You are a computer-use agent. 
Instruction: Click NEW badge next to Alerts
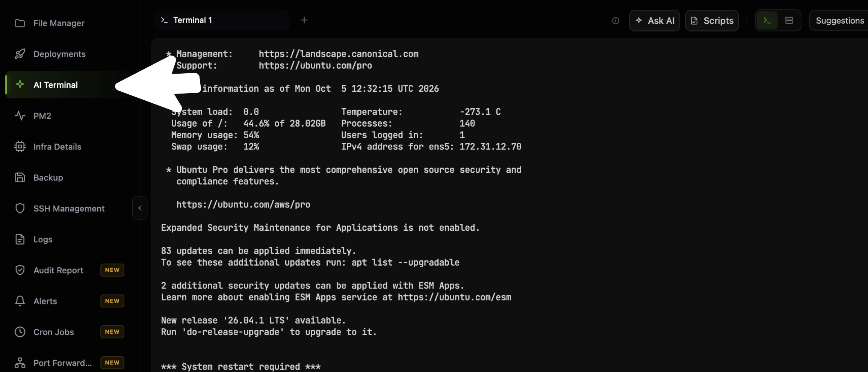[112, 301]
